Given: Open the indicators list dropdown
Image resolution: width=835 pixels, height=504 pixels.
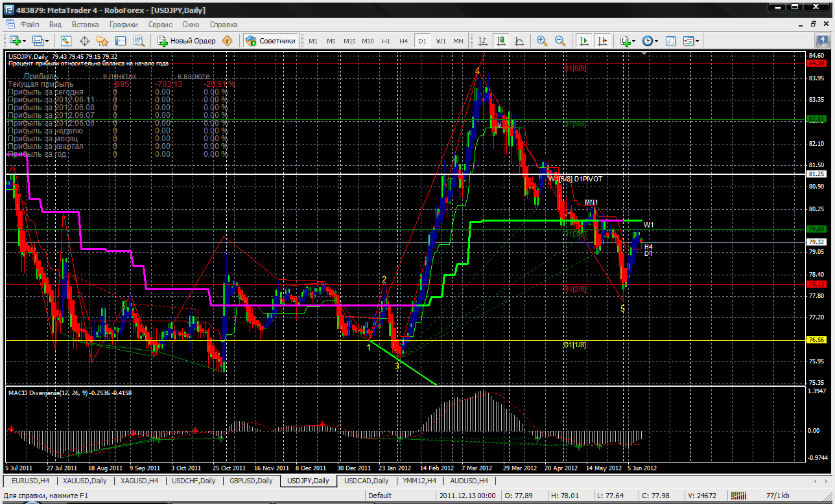Looking at the screenshot, I should (633, 41).
